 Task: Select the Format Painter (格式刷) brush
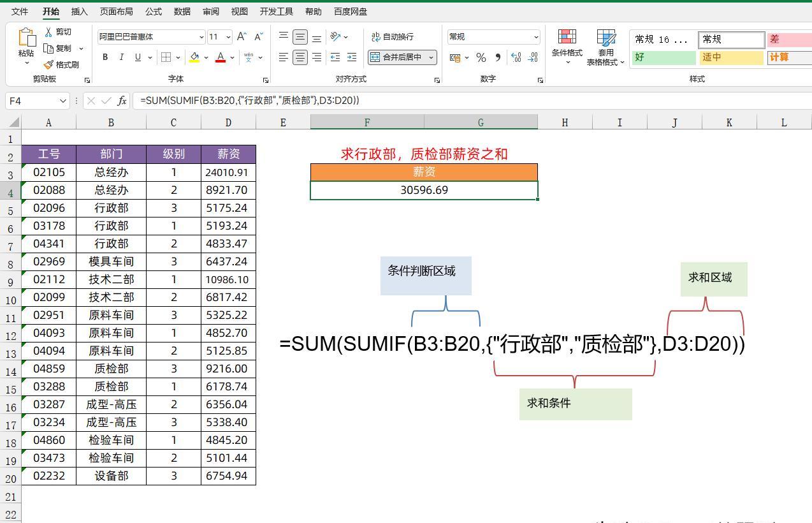point(48,64)
